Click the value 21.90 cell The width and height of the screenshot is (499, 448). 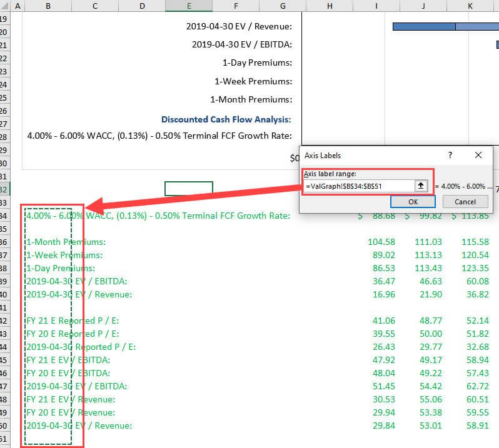[x=431, y=294]
